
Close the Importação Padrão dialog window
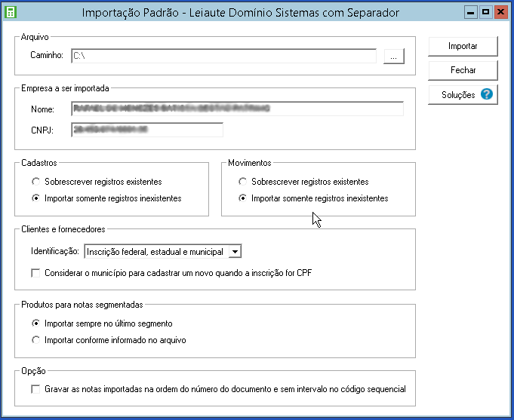(500, 12)
